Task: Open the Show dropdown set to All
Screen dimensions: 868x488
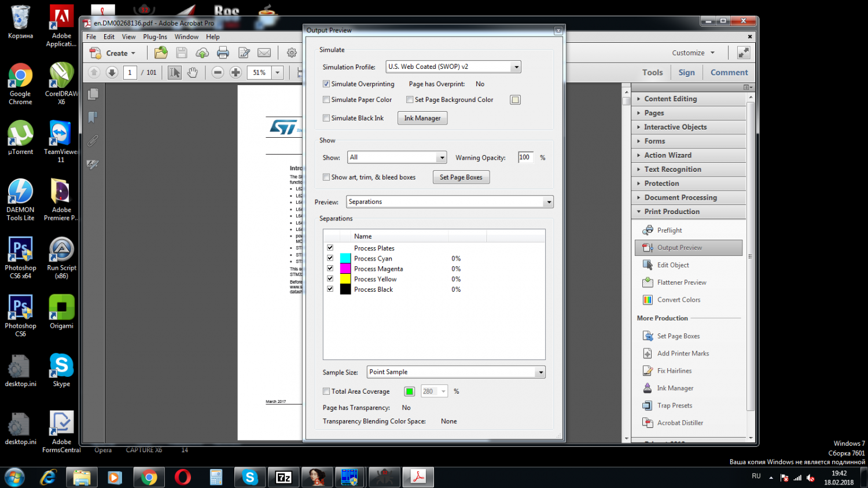Action: 397,157
